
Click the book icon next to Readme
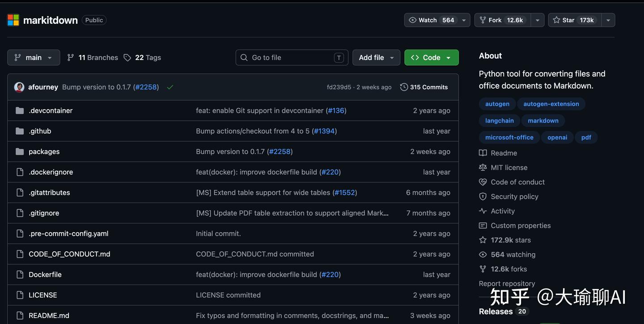[x=483, y=153]
